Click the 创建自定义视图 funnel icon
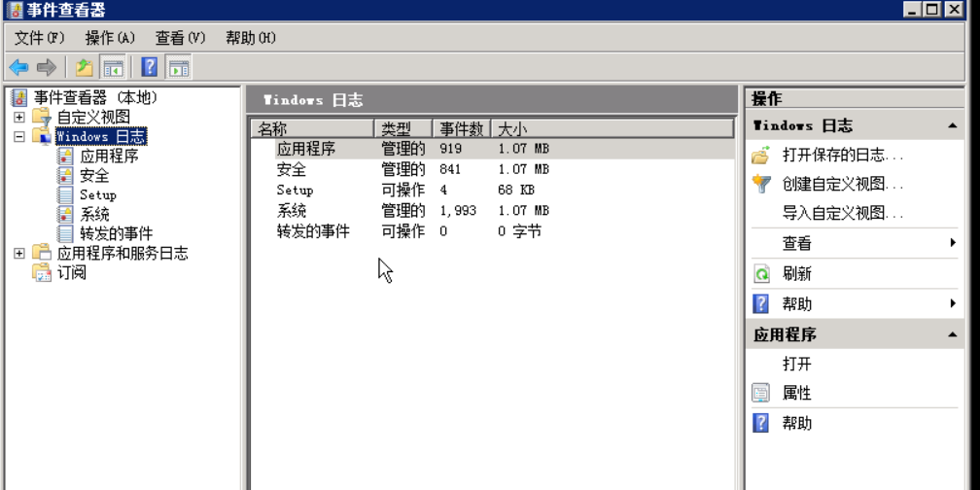 pyautogui.click(x=760, y=184)
